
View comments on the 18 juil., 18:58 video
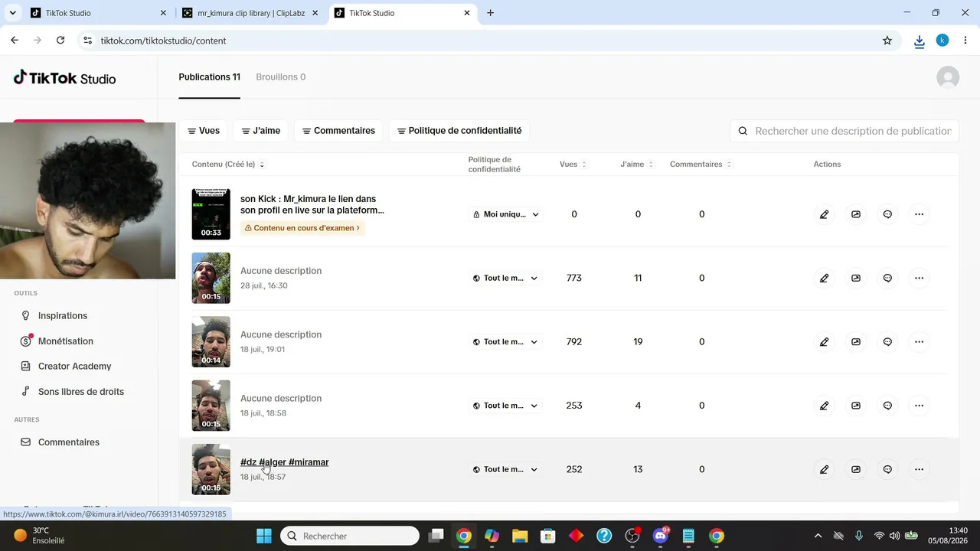pos(887,406)
